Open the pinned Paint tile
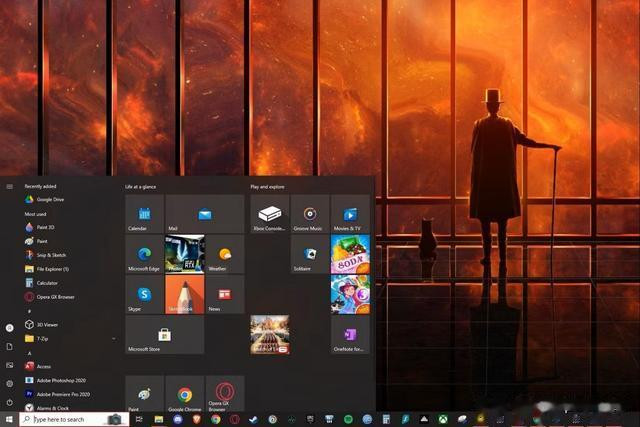The width and height of the screenshot is (640, 427). (x=144, y=394)
